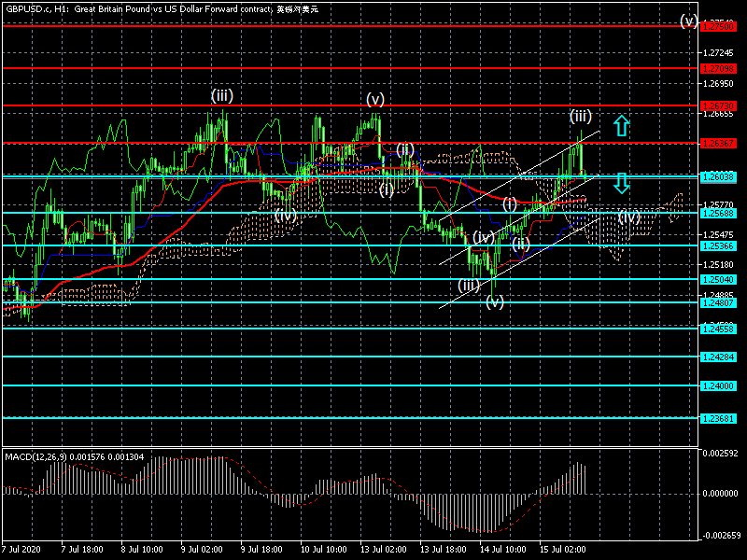Select the (v) wave label at 14 Jul low
This screenshot has width=747, height=560.
pyautogui.click(x=495, y=301)
